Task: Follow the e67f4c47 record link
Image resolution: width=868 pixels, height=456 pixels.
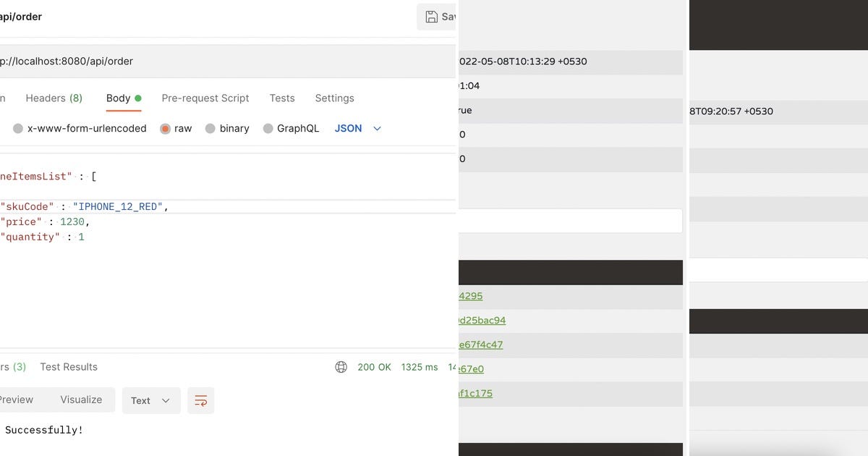Action: 482,345
